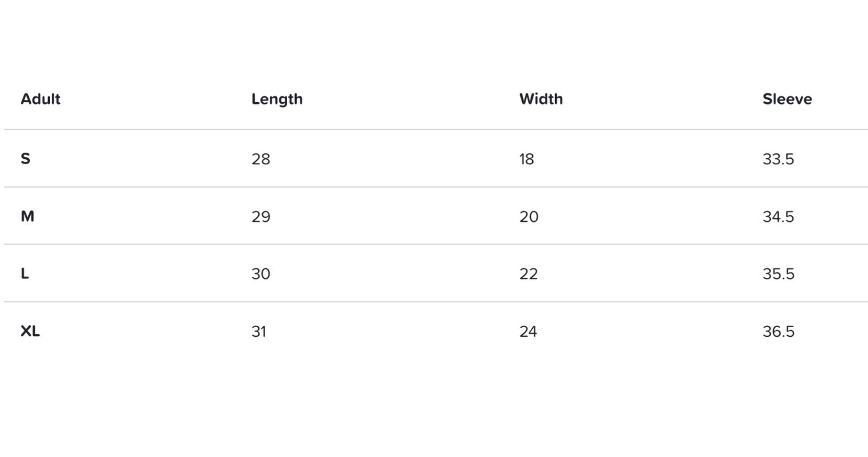The height and width of the screenshot is (457, 868).
Task: Click width value 20 for size M
Action: click(x=529, y=217)
